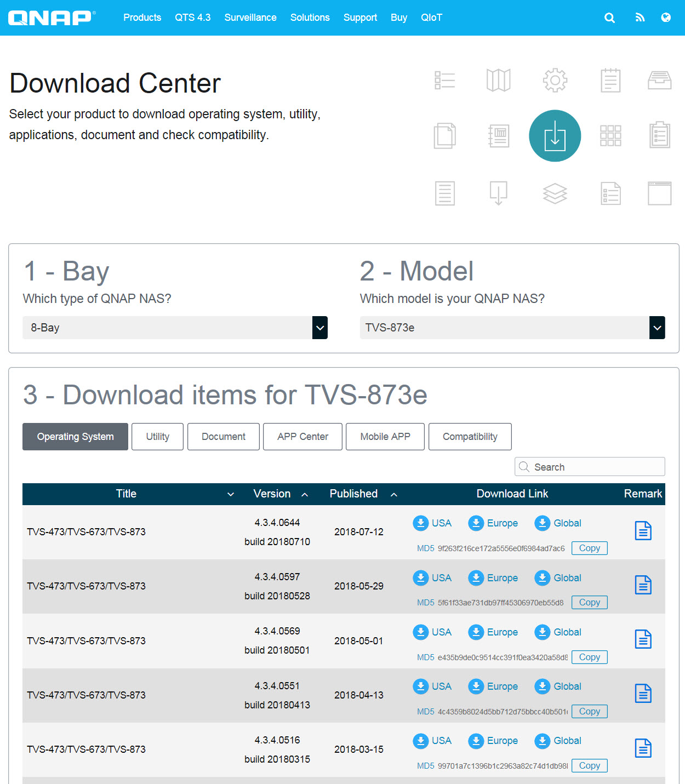Click the 3x3 grid icon

coord(610,136)
